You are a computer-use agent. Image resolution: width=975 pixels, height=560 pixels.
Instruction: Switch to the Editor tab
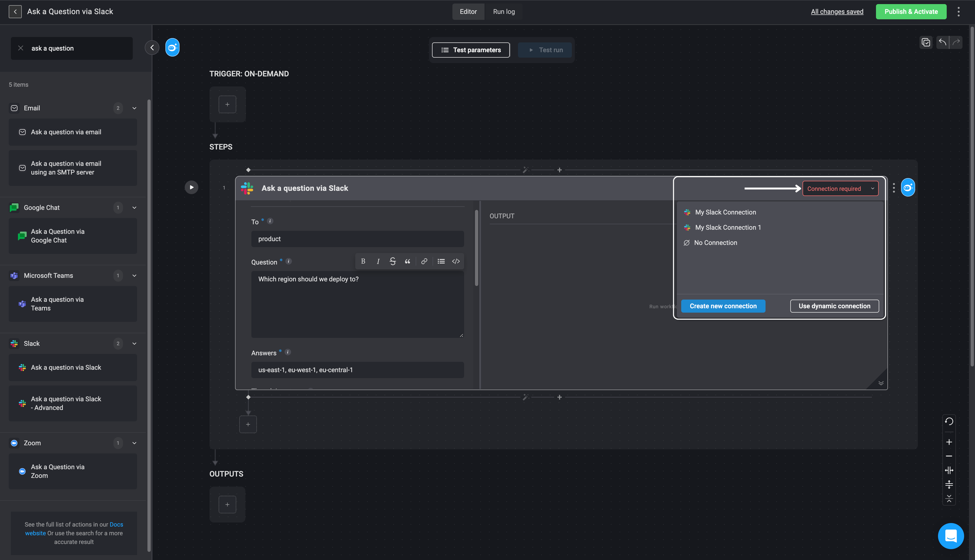[468, 11]
